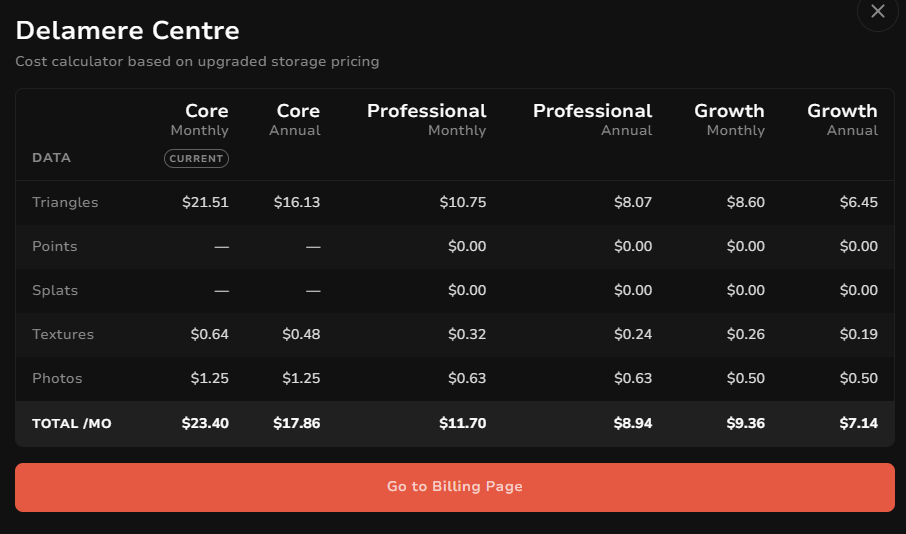
Task: Click the Core Monthly column header
Action: pos(199,120)
